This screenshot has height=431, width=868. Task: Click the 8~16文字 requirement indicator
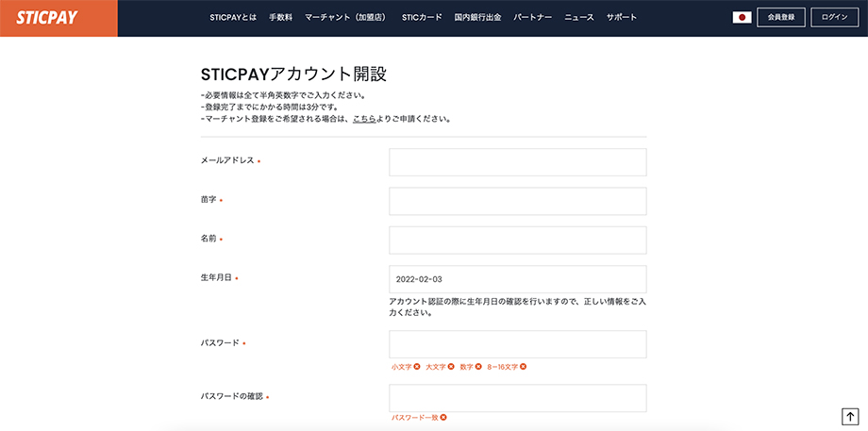pos(507,367)
